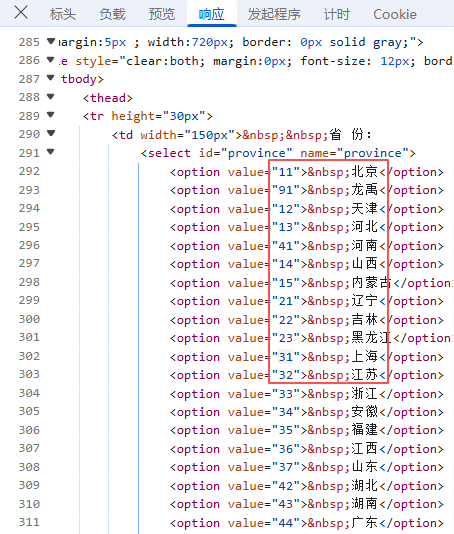Screen dimensions: 454x534
Task: Click line number 311
Action: pos(29,522)
